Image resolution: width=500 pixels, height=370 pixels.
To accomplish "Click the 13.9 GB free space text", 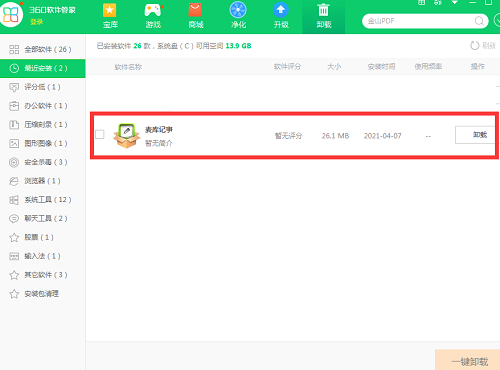I will pos(238,46).
